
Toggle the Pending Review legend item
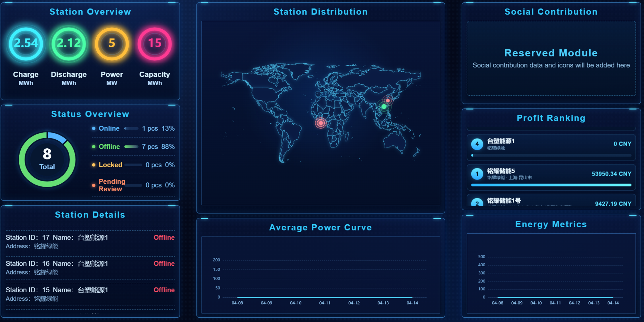tap(112, 185)
